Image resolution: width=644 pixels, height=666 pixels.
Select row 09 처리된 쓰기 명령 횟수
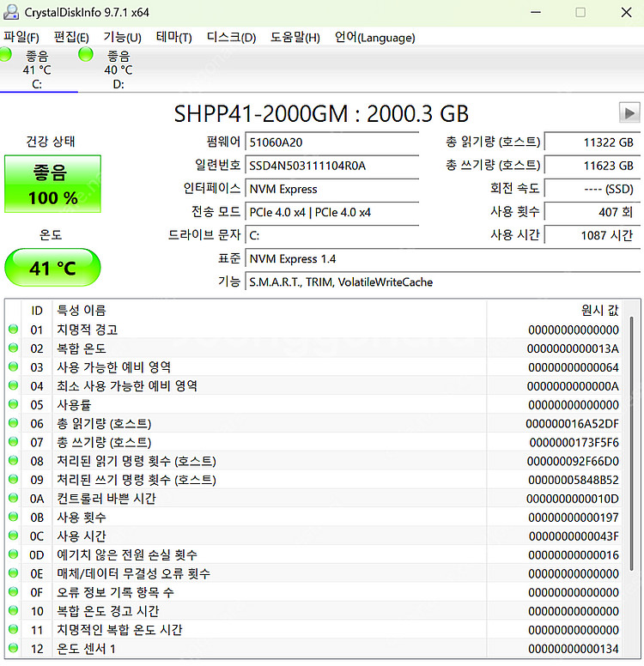(x=313, y=480)
